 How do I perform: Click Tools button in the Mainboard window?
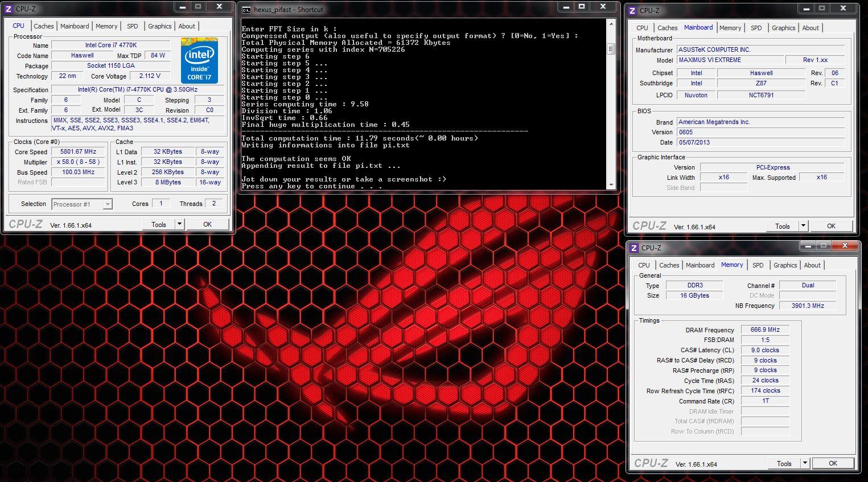point(783,226)
